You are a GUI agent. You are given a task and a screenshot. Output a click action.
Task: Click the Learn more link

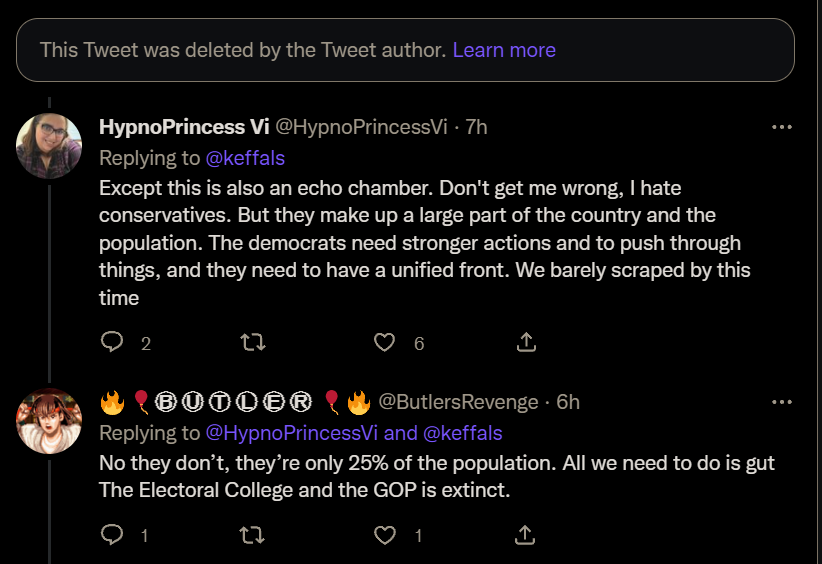click(504, 50)
